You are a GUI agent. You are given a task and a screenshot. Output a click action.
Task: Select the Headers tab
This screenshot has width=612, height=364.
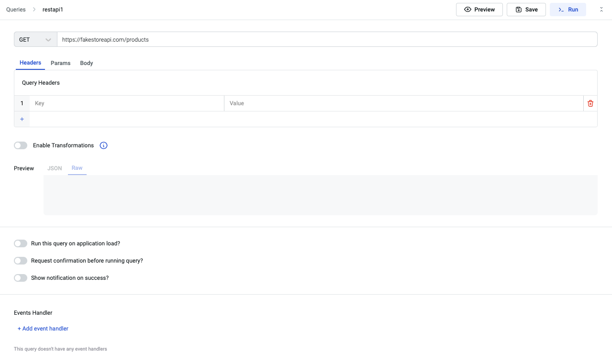pos(30,63)
